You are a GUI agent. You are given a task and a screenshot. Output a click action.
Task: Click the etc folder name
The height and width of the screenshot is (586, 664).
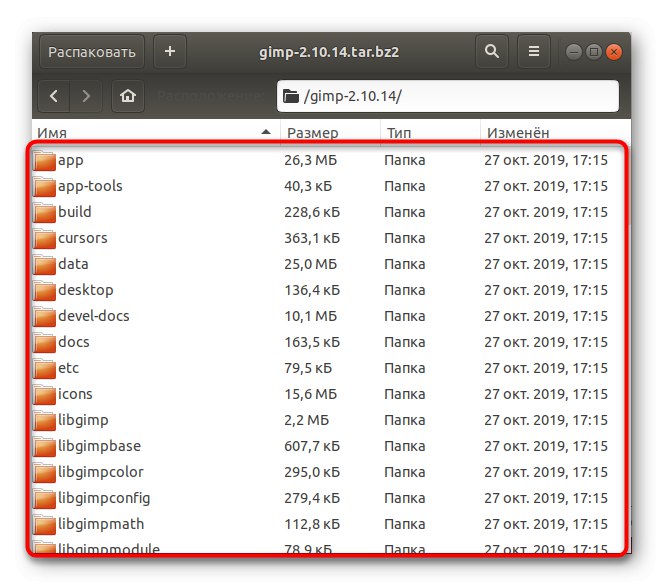[x=68, y=368]
